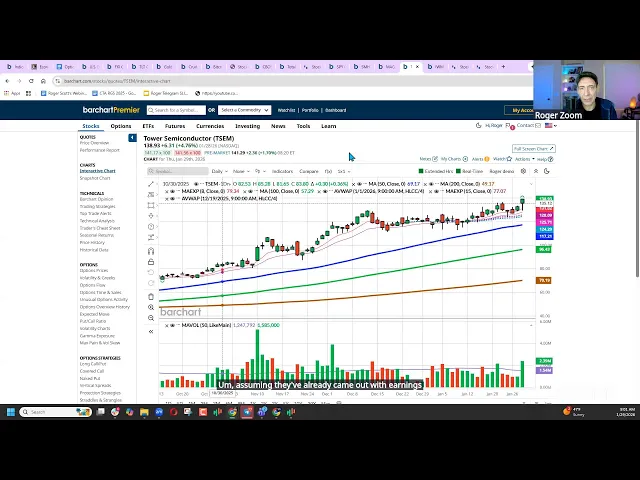Open the Fibonacci/pitchfork drawing tools

coord(151,195)
